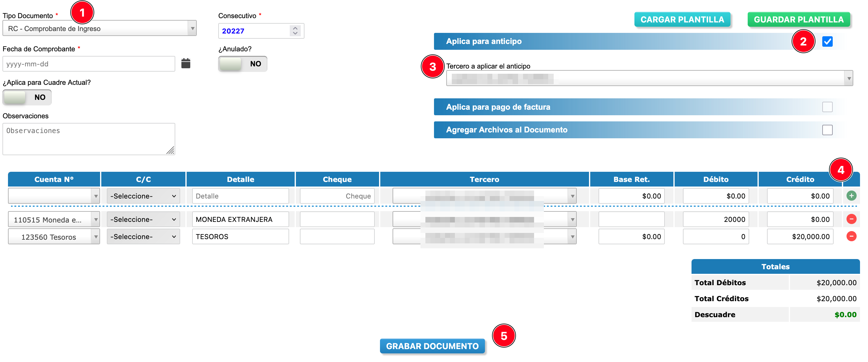Toggle ¿Aplica para Cuadre Actual? switch
Screen dimensions: 868x362
[27, 97]
